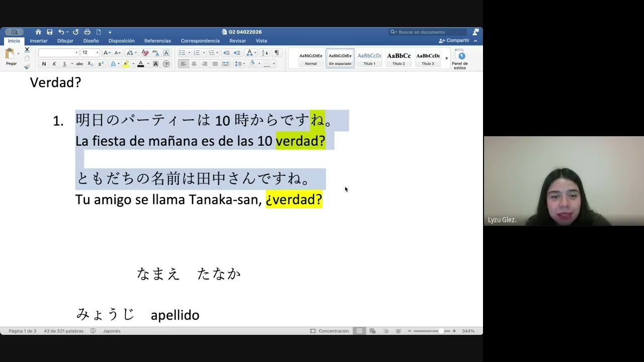644x362 pixels.
Task: Decrease the font size
Action: [117, 53]
